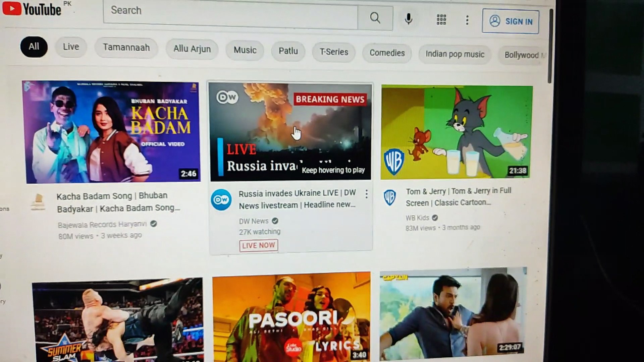Open the three-dot settings menu in header
The image size is (644, 362).
[467, 20]
